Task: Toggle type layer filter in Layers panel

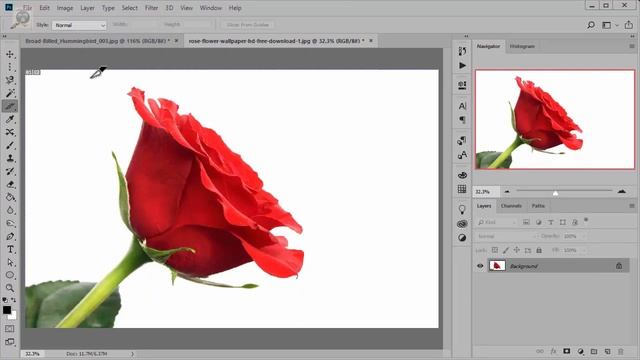Action: (x=551, y=222)
